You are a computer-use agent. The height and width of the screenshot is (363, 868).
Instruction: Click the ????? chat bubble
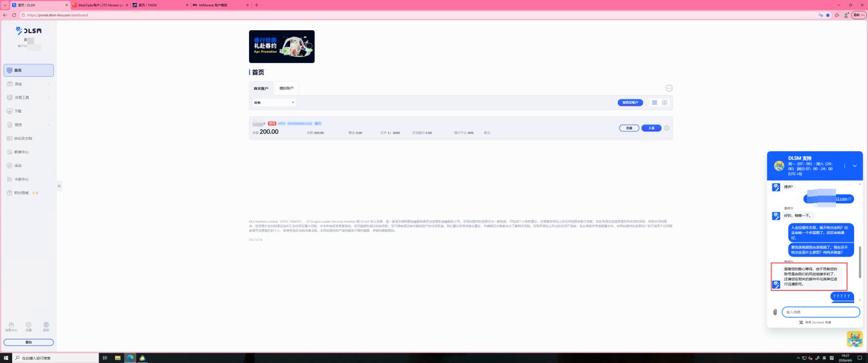[842, 296]
